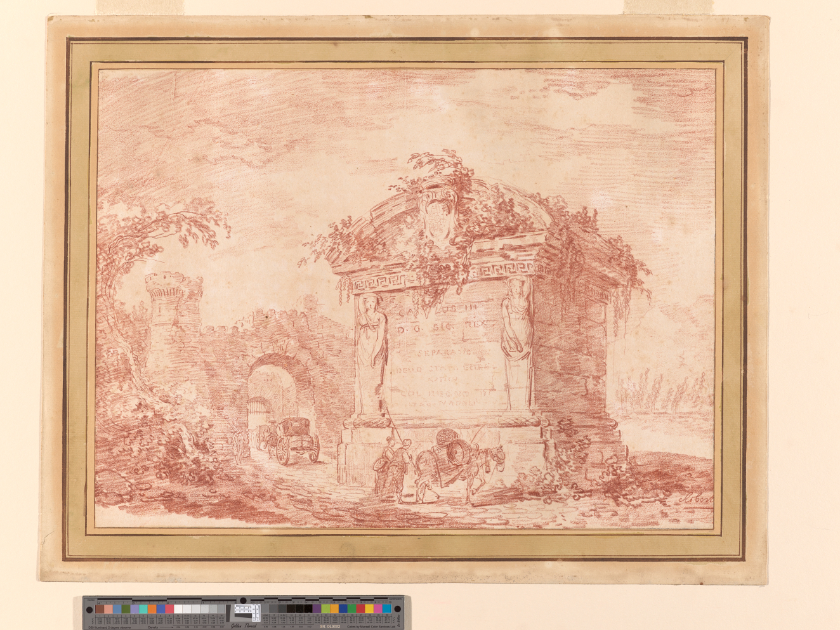The width and height of the screenshot is (840, 630).
Task: Click the horse-drawn cart near the archway
Action: tap(293, 440)
